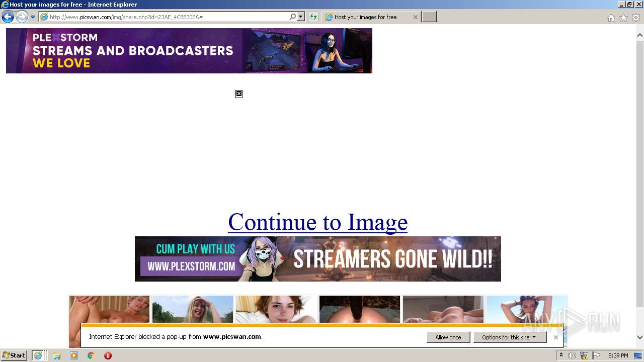Open the Tools gear menu

tap(636, 18)
